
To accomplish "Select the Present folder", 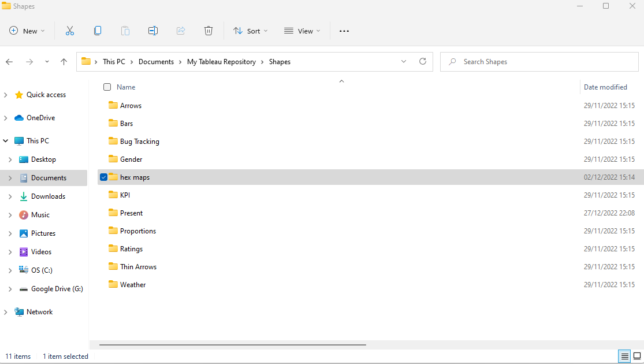I will [132, 213].
